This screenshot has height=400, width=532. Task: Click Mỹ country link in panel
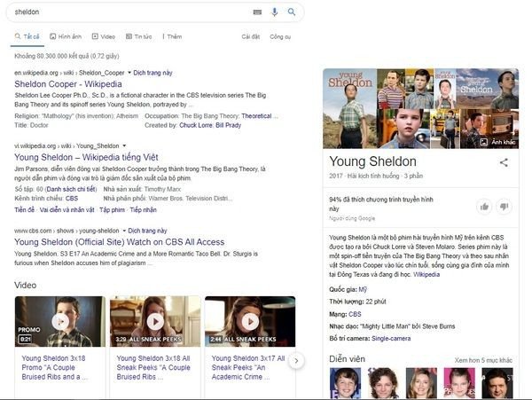(x=363, y=289)
